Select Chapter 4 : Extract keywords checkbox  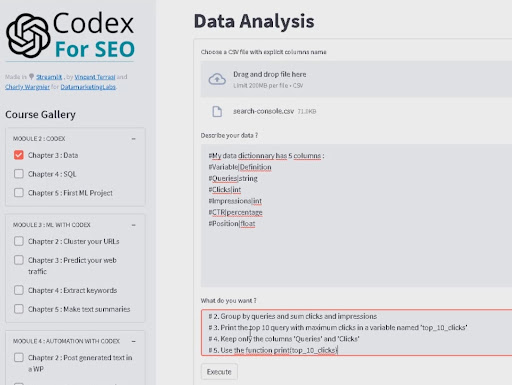tap(19, 290)
